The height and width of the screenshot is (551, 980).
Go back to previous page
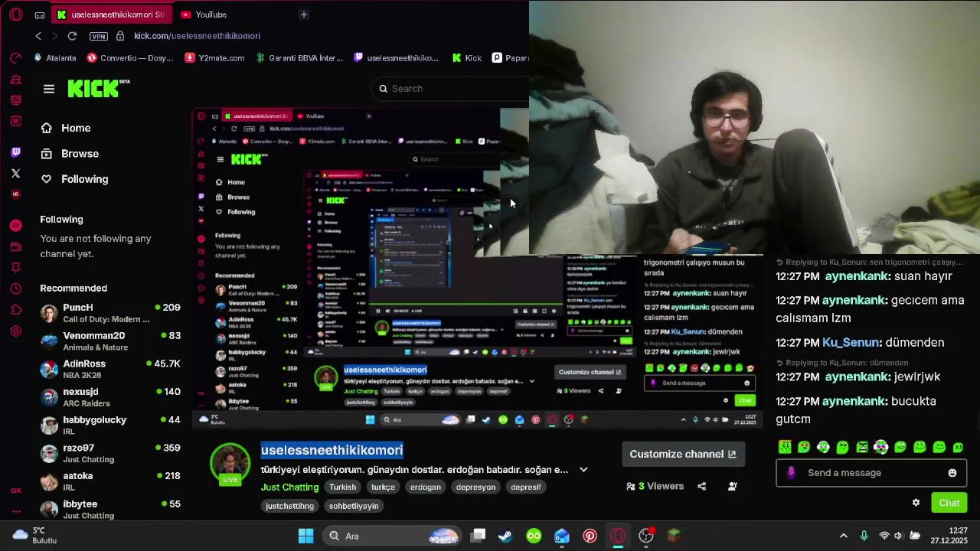[38, 36]
